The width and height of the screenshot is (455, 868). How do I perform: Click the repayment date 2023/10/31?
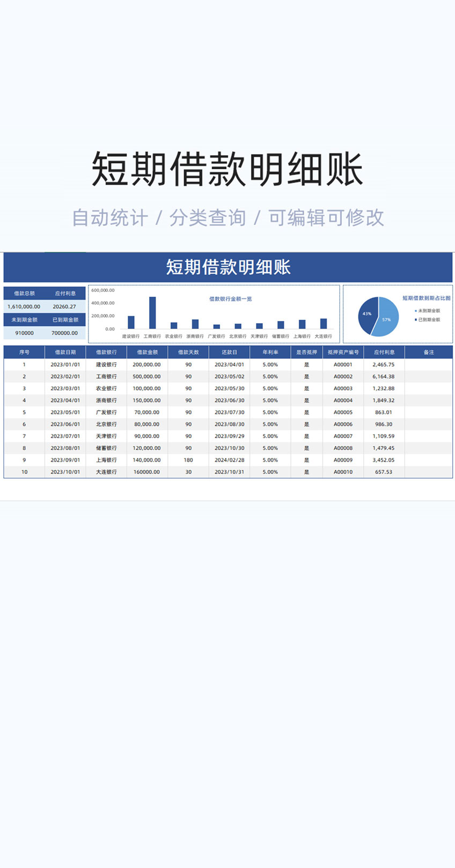[x=229, y=472]
